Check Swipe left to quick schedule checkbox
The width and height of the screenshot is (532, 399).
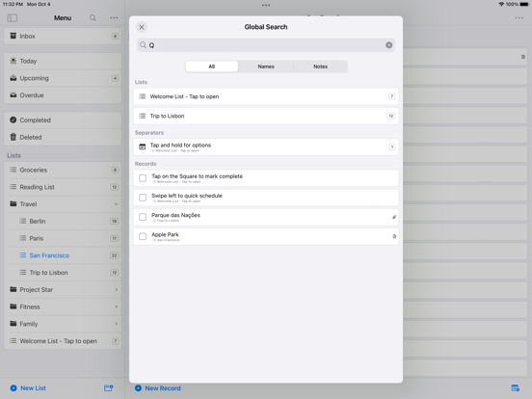click(143, 198)
